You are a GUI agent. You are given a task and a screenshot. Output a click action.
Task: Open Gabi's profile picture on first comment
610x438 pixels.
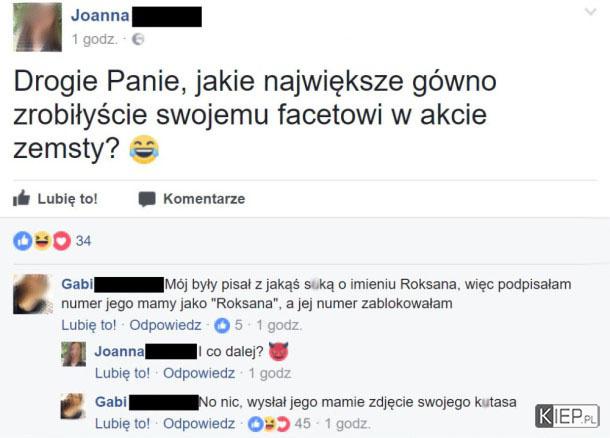click(32, 294)
